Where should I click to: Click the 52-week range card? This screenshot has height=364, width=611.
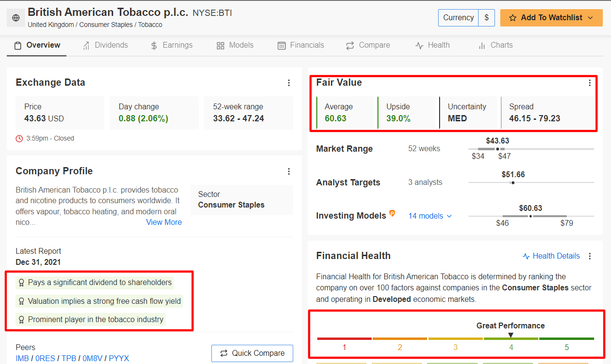click(249, 113)
